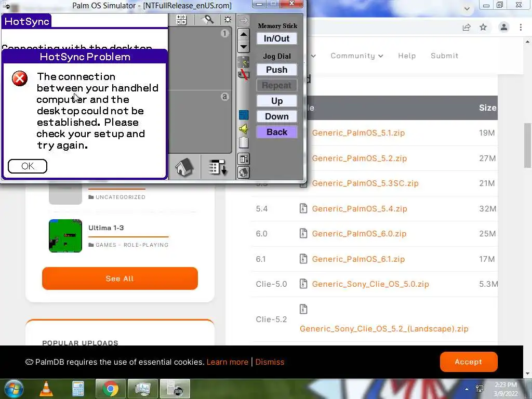Open the Submit menu item
532x399 pixels.
coord(445,56)
